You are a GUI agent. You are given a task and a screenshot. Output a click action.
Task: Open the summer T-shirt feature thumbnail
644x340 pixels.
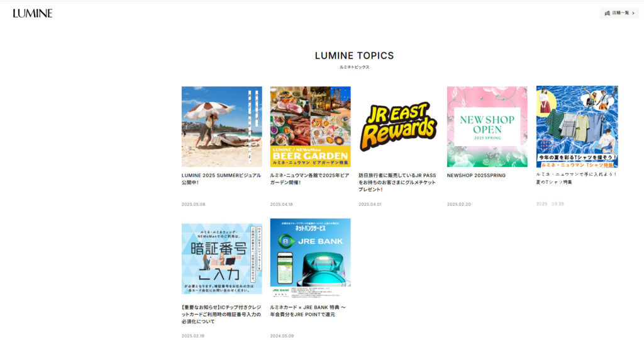tap(577, 127)
